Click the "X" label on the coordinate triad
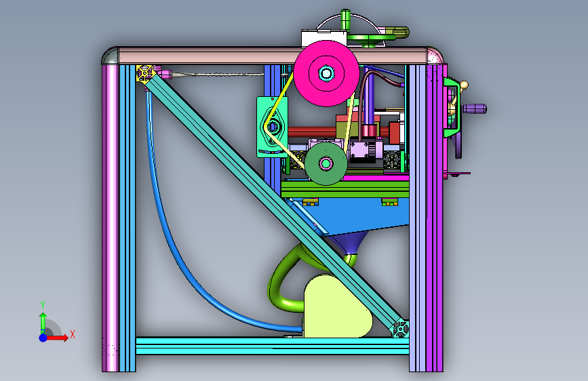This screenshot has width=588, height=381. 73,334
